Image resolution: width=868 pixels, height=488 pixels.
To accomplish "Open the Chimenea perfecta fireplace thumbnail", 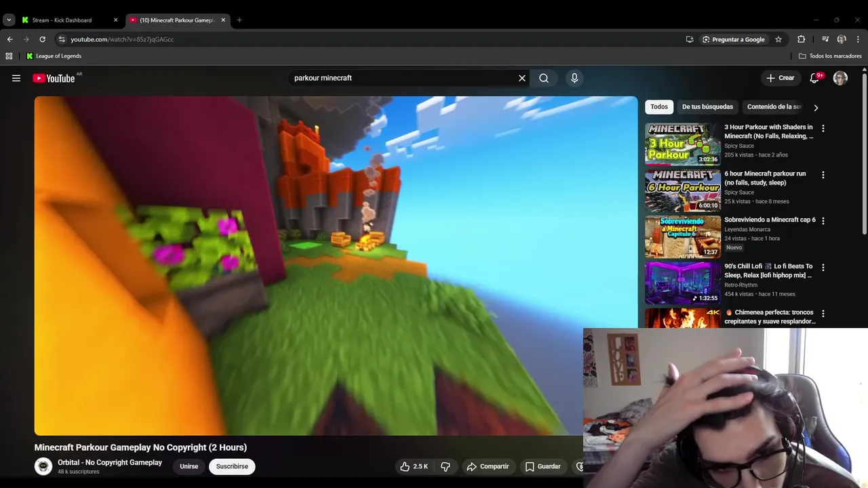I will coord(682,319).
